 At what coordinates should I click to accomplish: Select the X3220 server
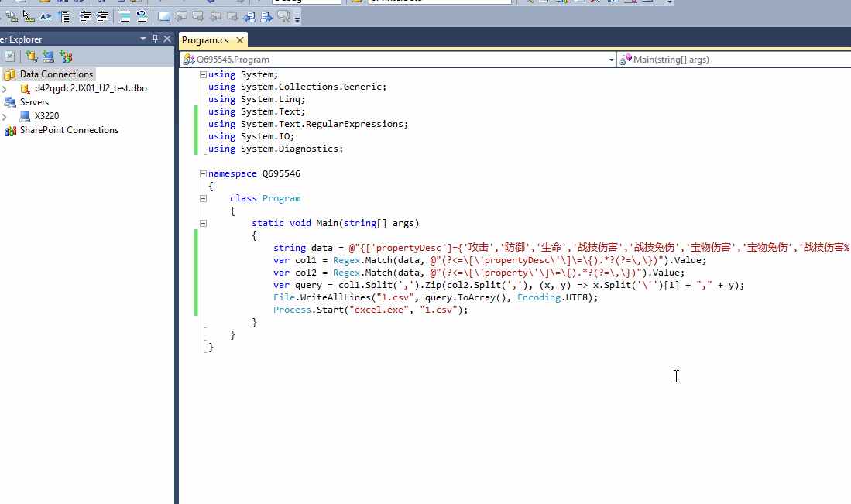click(46, 116)
